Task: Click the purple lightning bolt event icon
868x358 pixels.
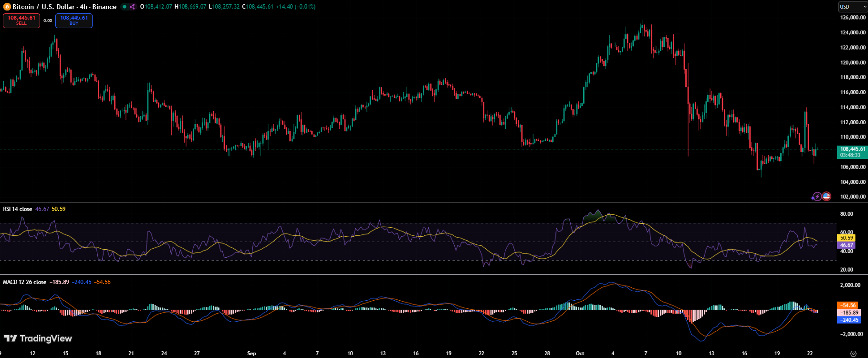Action: [x=817, y=196]
